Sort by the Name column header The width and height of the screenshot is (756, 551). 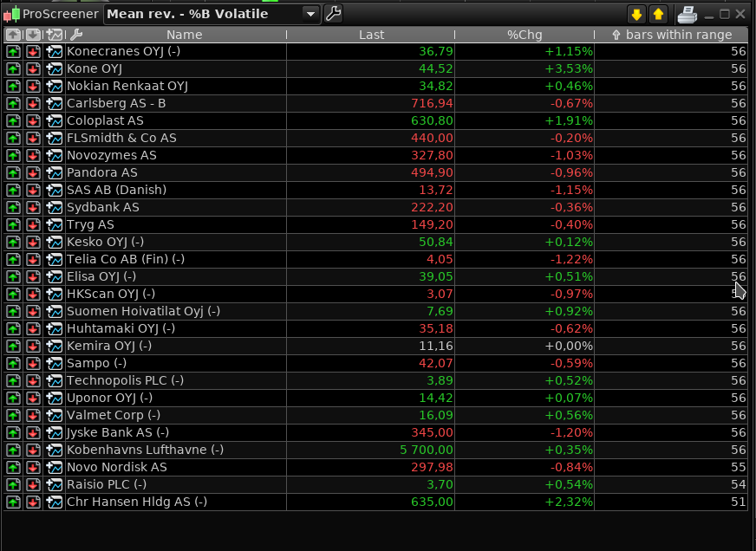tap(184, 35)
